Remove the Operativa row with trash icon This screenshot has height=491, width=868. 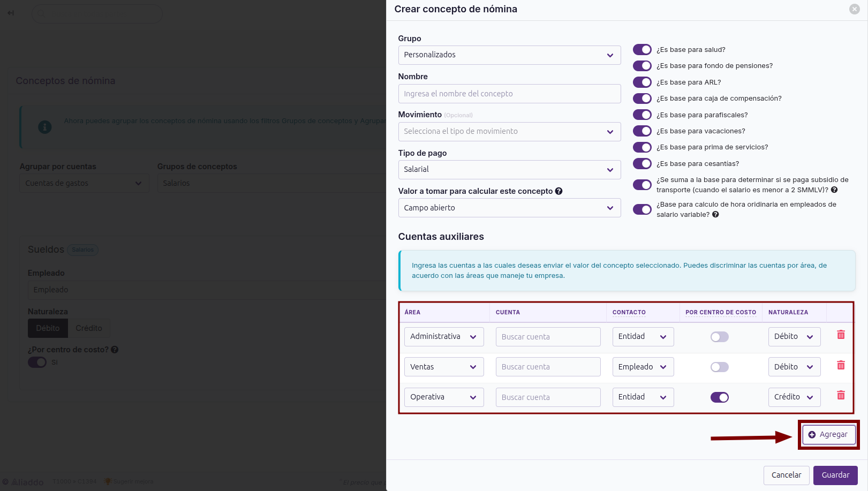point(841,395)
